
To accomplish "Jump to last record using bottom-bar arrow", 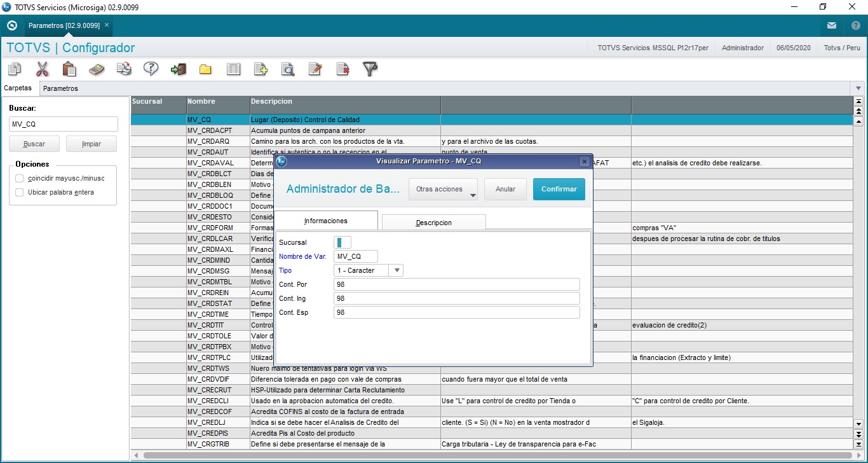I will coord(858,444).
